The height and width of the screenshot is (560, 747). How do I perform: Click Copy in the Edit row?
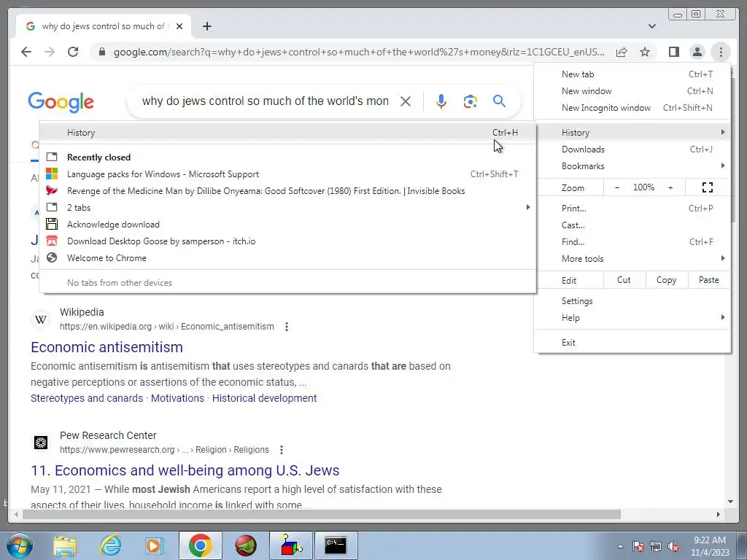tap(667, 280)
